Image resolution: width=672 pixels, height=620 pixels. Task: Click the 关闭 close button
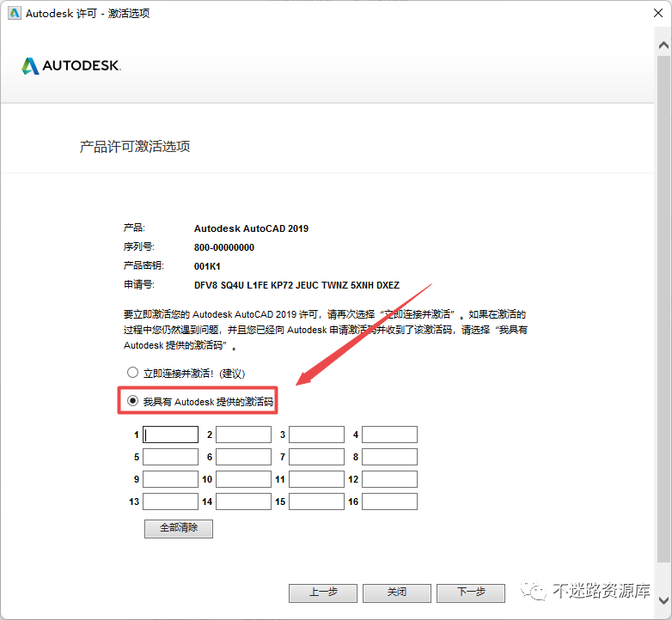pyautogui.click(x=397, y=593)
